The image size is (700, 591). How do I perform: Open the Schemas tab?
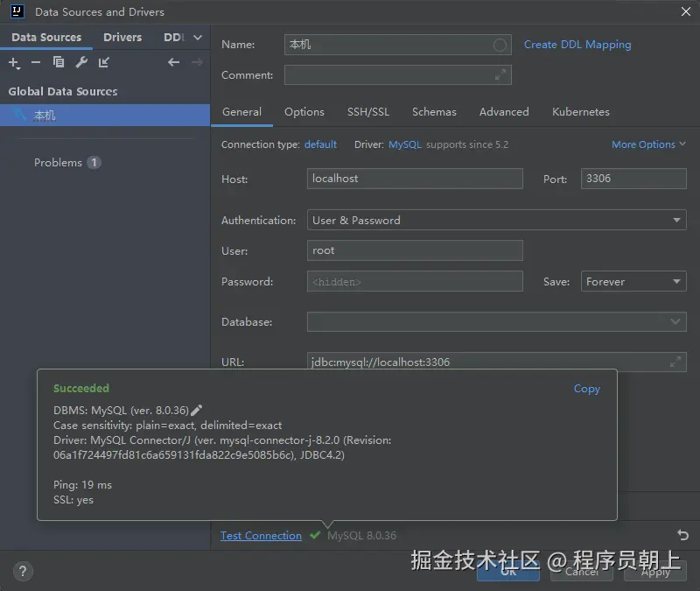pyautogui.click(x=434, y=112)
